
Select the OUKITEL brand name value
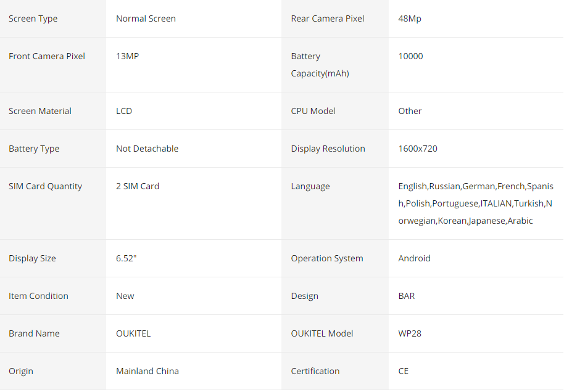pos(133,333)
